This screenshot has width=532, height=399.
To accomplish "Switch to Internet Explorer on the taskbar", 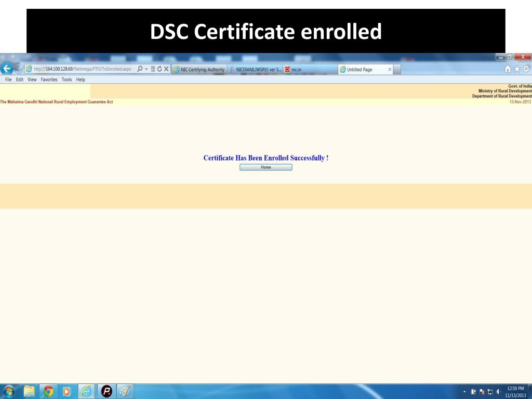I will 87,392.
